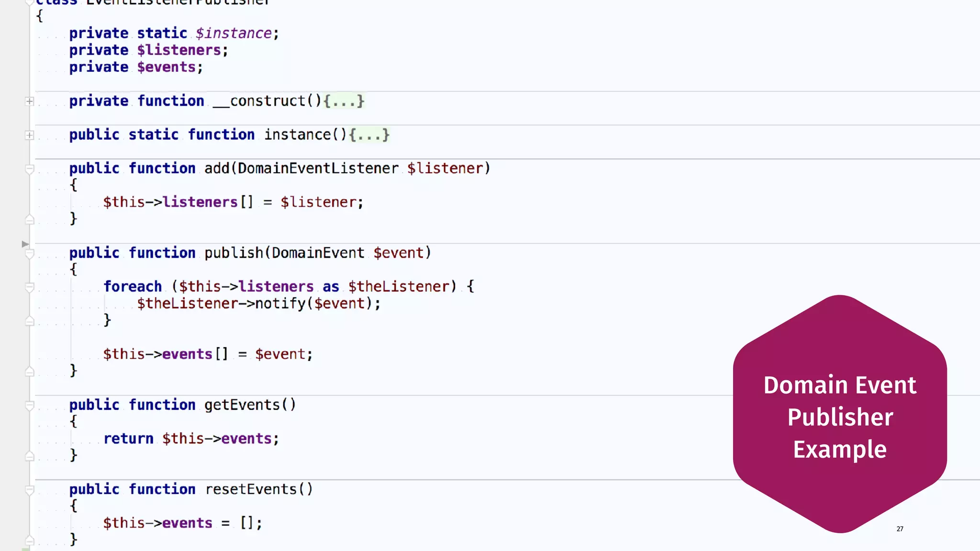Click 'private $listeners;' declaration
The height and width of the screenshot is (551, 980).
(148, 50)
